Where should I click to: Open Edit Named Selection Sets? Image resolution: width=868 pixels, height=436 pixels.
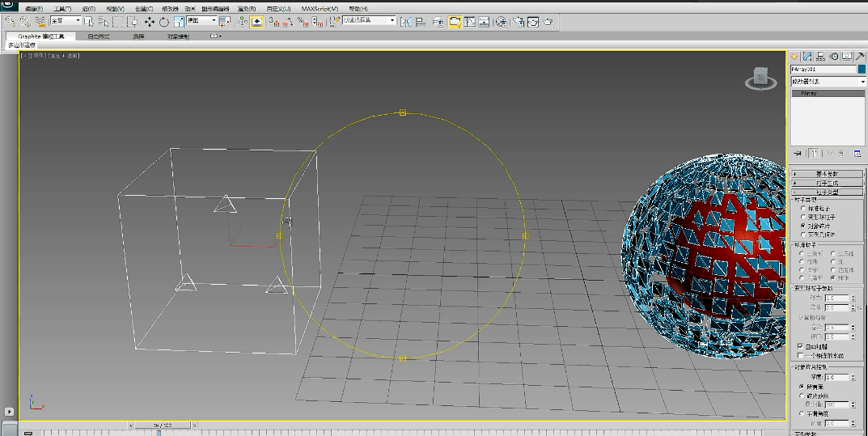tap(334, 22)
